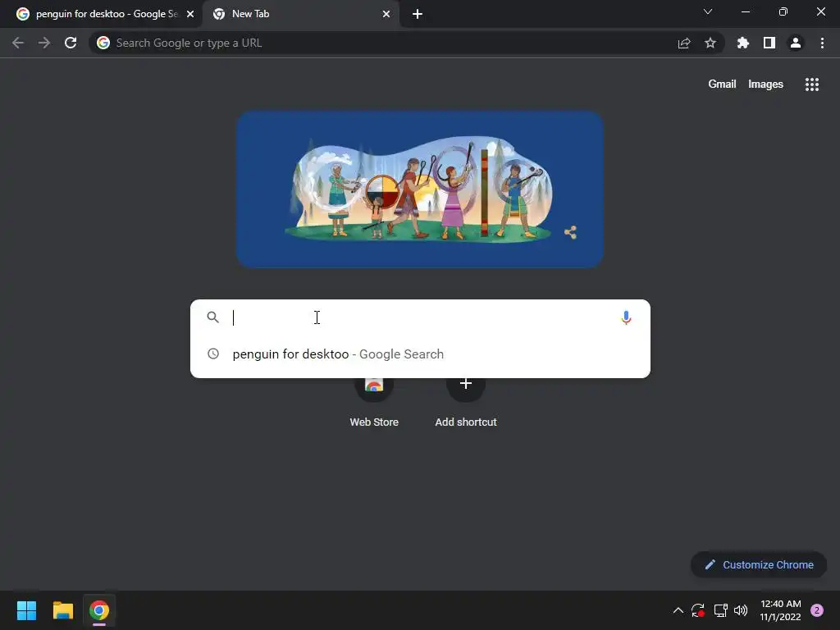Click the search magnifier icon in search box
The width and height of the screenshot is (840, 630).
(213, 317)
